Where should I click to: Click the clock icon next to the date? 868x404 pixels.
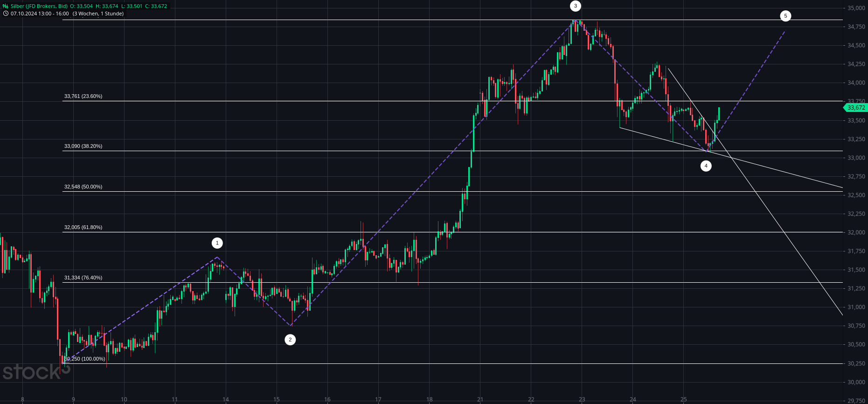pos(6,14)
